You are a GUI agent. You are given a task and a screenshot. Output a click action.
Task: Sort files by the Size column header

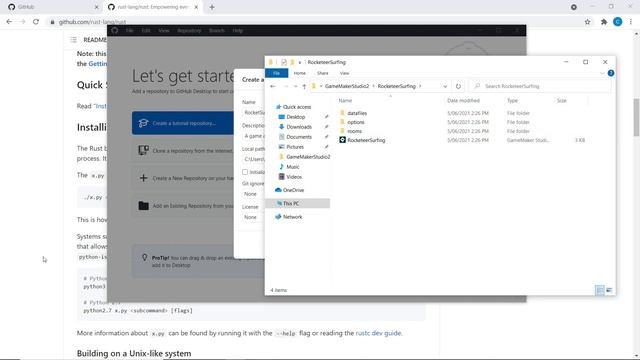click(x=562, y=100)
